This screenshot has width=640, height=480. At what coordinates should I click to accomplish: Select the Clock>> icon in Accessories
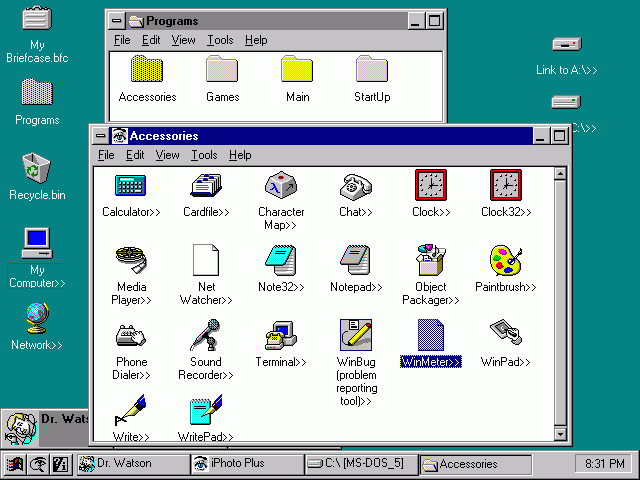(431, 185)
